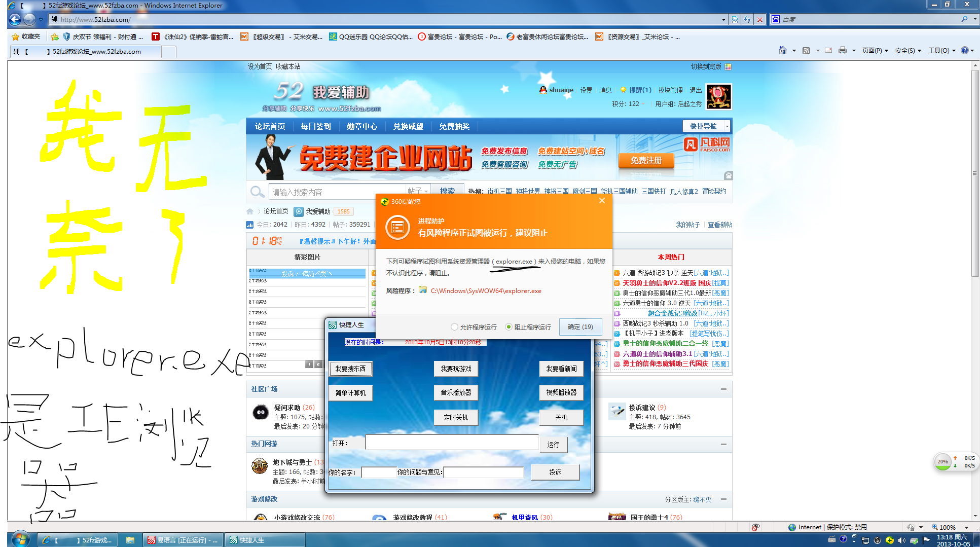
Task: Click the refresh page icon
Action: (x=747, y=20)
